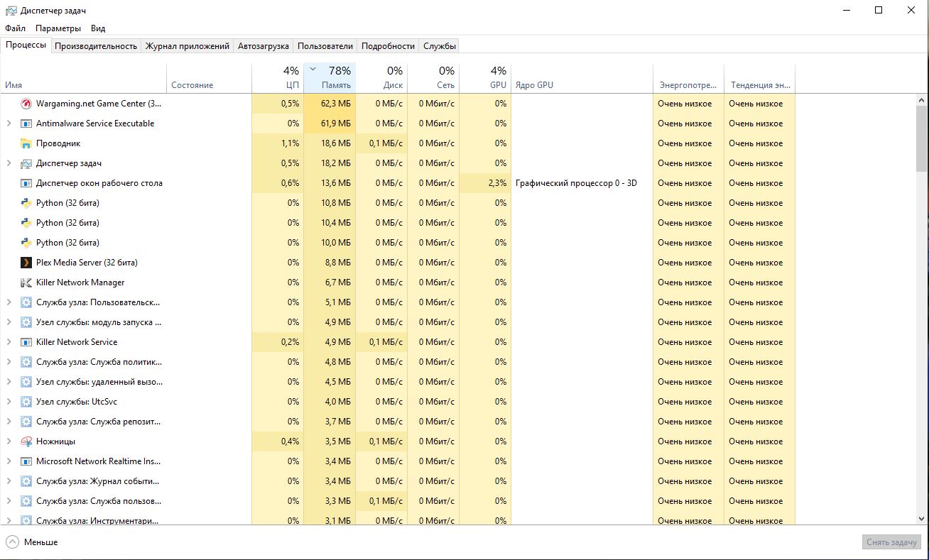Screen dimensions: 929x560
Task: Click the Killer Network Manager icon
Action: [26, 282]
